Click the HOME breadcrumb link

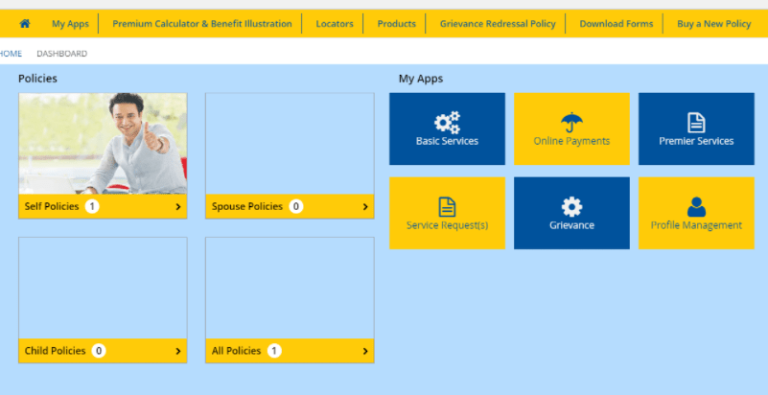click(10, 53)
